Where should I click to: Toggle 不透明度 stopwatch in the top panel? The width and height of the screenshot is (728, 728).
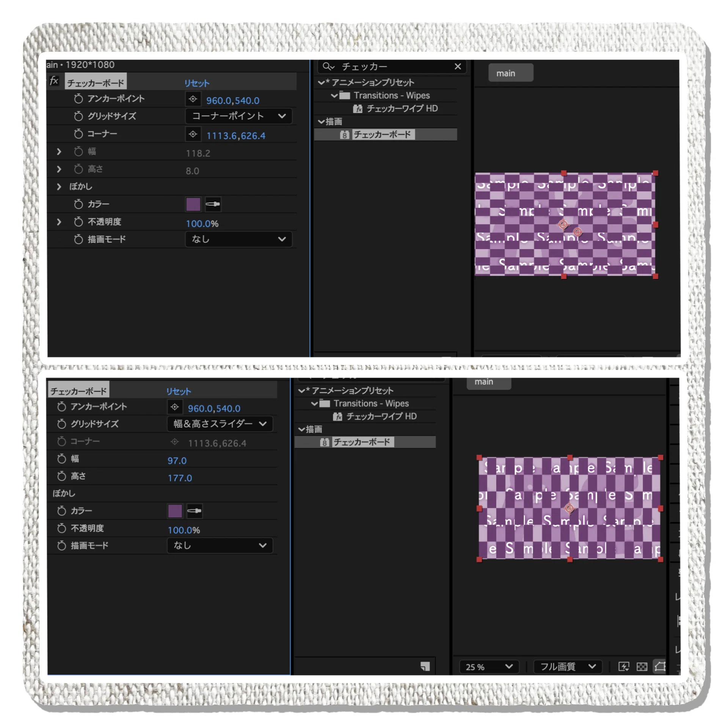[x=78, y=221]
